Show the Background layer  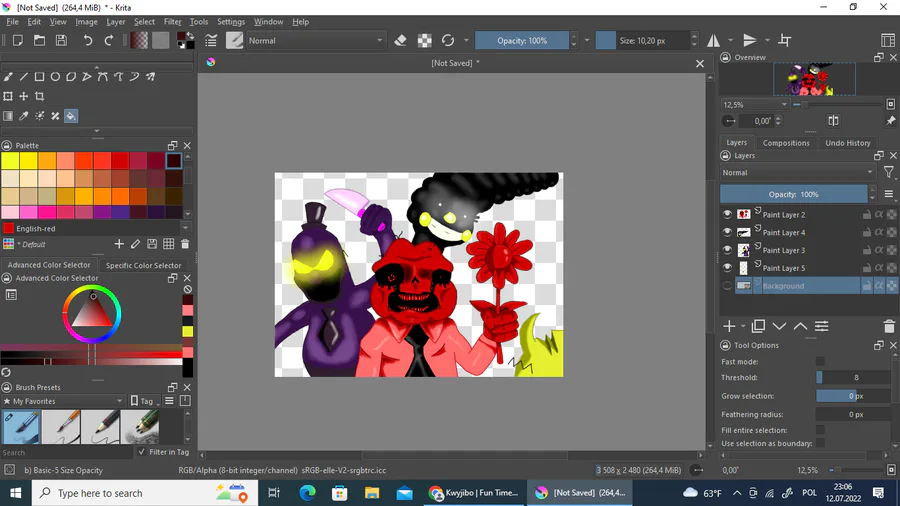[727, 286]
